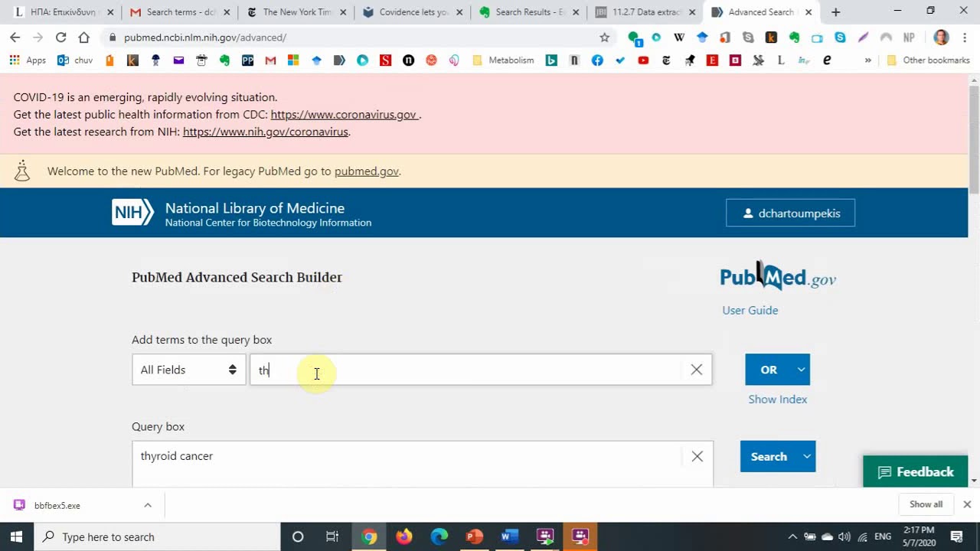
Task: Bookmark this page with the star icon
Action: (x=604, y=37)
